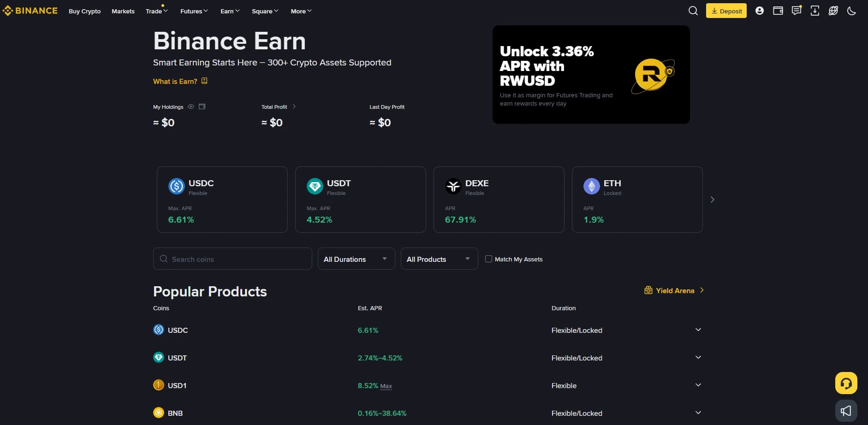This screenshot has width=868, height=425.
Task: Click the USDT icon in products list
Action: click(158, 357)
